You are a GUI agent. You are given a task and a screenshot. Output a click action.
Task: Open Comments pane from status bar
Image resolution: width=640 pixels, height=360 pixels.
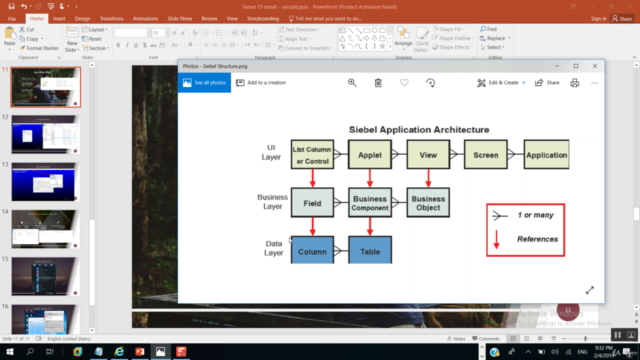486,339
